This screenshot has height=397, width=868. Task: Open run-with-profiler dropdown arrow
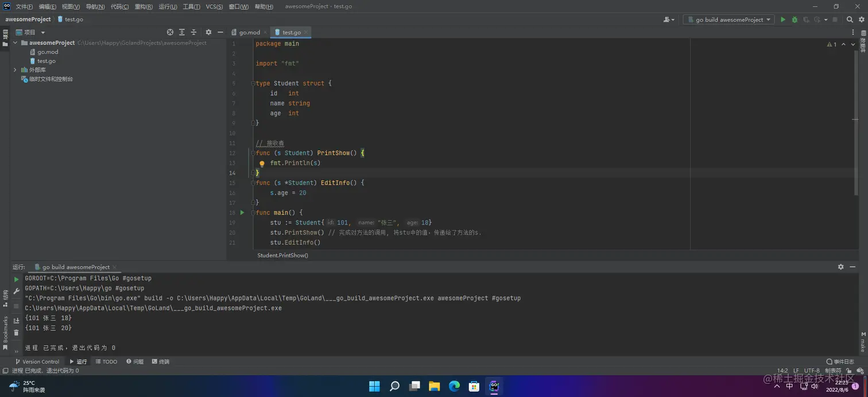point(826,20)
